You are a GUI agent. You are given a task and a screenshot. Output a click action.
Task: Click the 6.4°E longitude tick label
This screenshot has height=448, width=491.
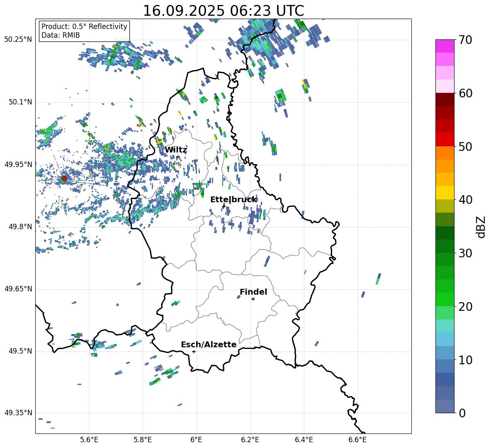[x=304, y=440]
